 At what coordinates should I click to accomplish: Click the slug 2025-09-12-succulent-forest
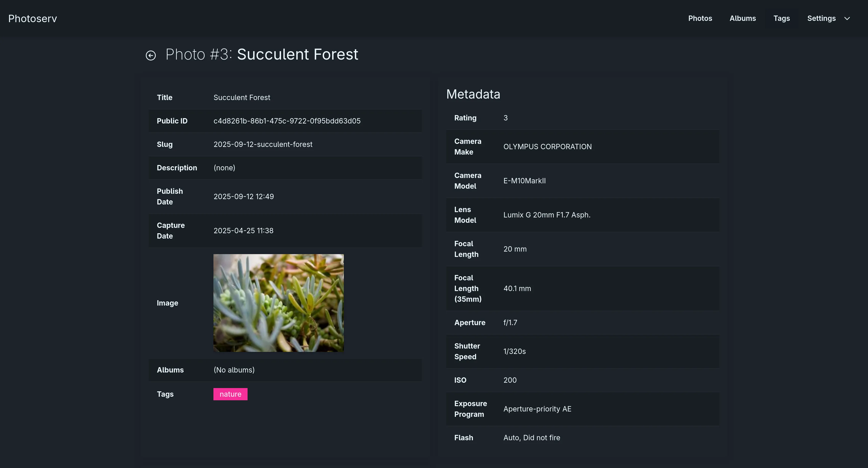point(263,144)
